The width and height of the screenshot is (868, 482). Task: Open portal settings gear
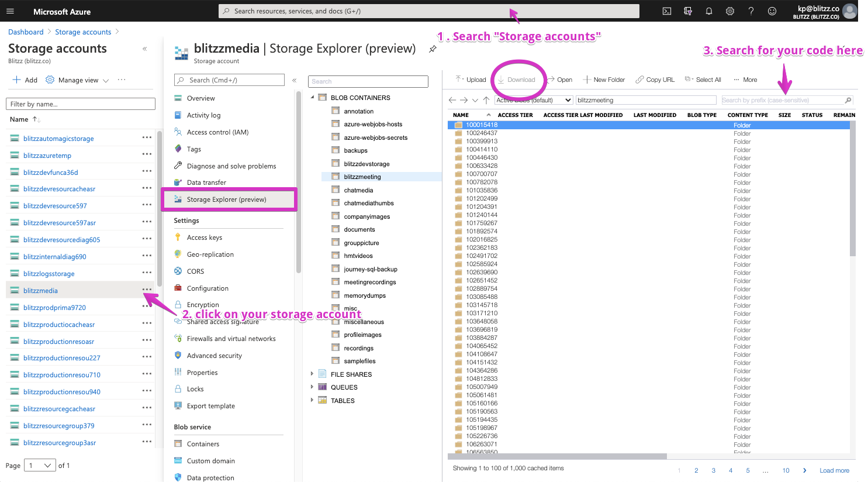point(730,11)
